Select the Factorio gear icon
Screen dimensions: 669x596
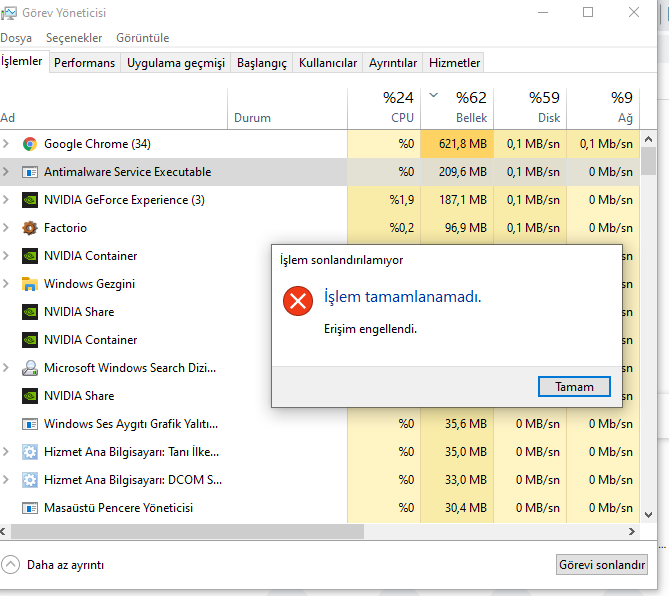tap(30, 228)
